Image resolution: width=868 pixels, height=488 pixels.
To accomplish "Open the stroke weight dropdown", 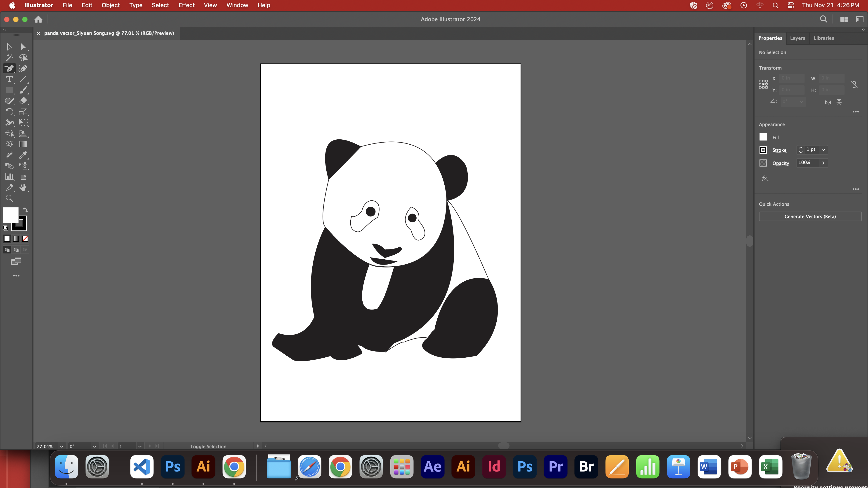I will pos(823,150).
